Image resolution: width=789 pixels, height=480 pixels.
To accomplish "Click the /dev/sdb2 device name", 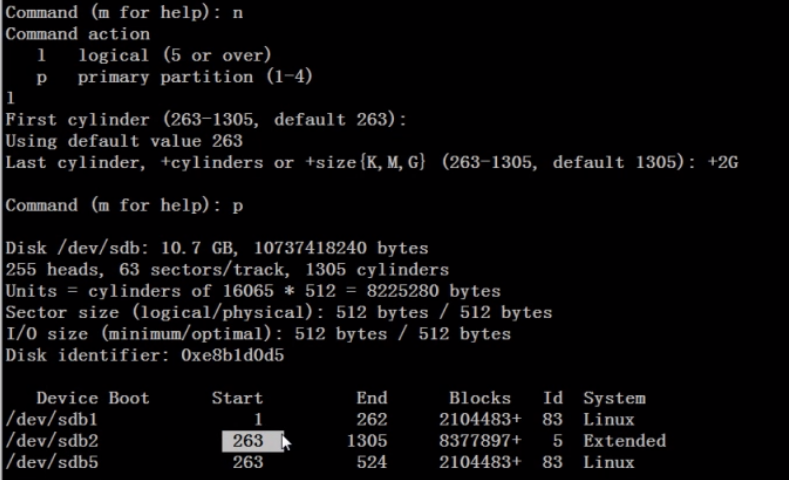I will pyautogui.click(x=52, y=441).
